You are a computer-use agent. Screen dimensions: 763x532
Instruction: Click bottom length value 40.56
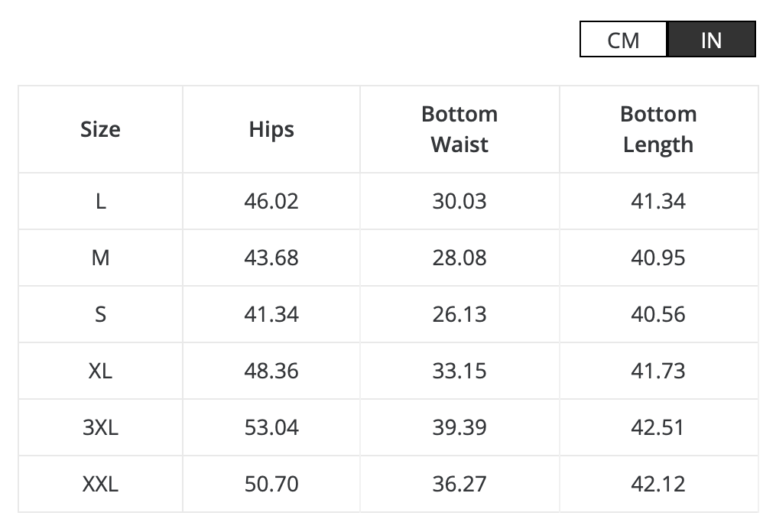[658, 314]
